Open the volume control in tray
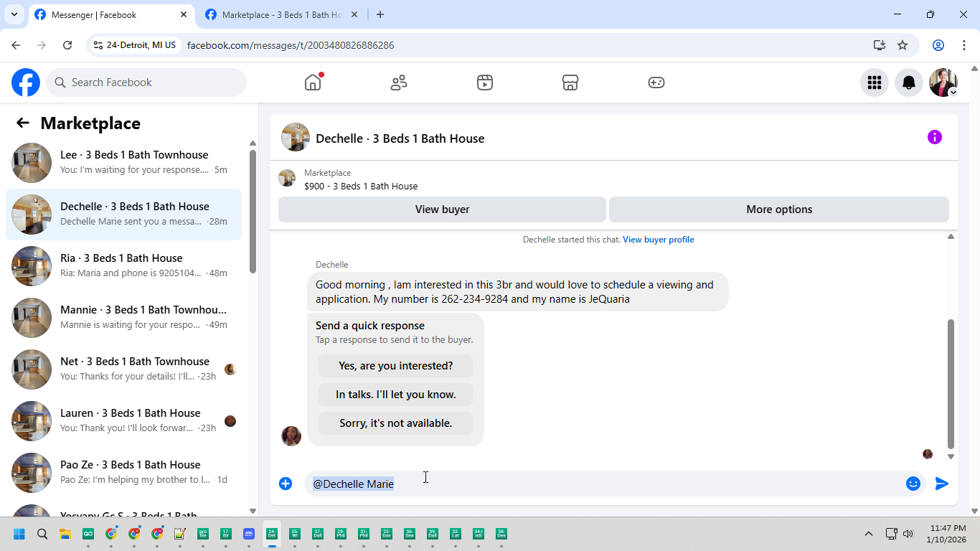The image size is (980, 551). point(909,534)
